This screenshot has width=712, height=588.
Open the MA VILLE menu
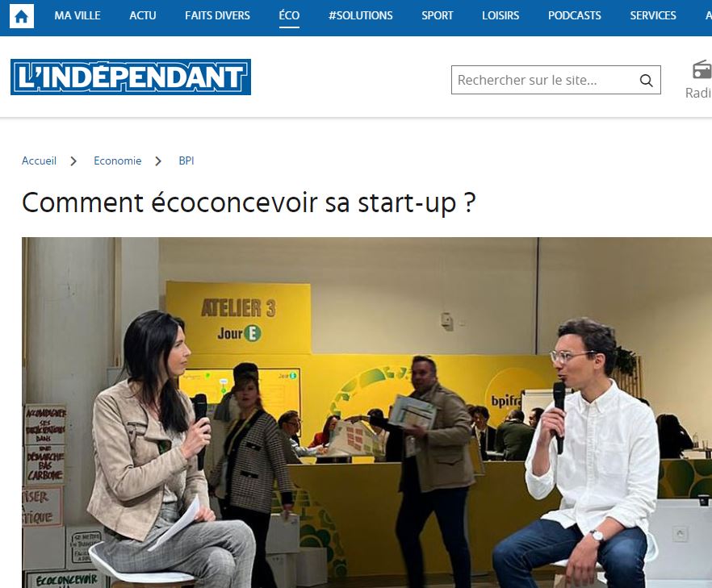click(x=77, y=16)
